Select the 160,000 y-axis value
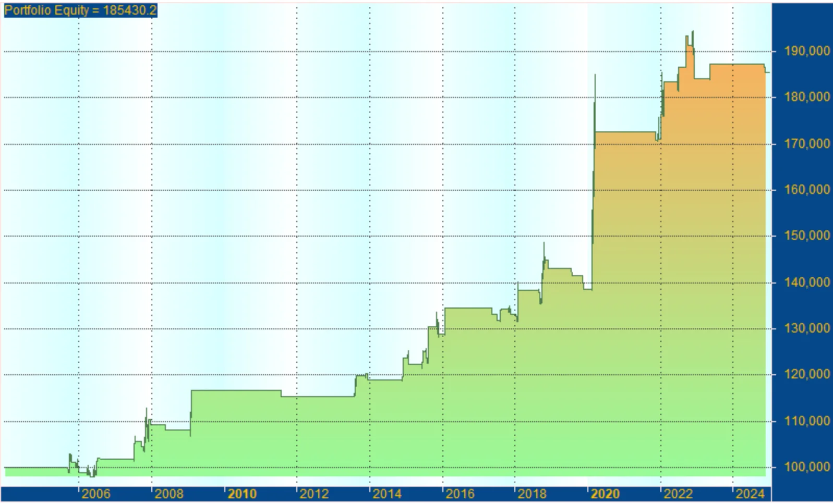Screen dimensions: 833x504 tap(807, 190)
